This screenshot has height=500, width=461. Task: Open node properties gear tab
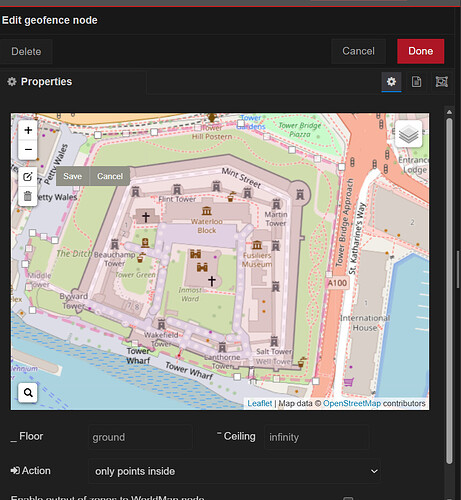tap(391, 82)
